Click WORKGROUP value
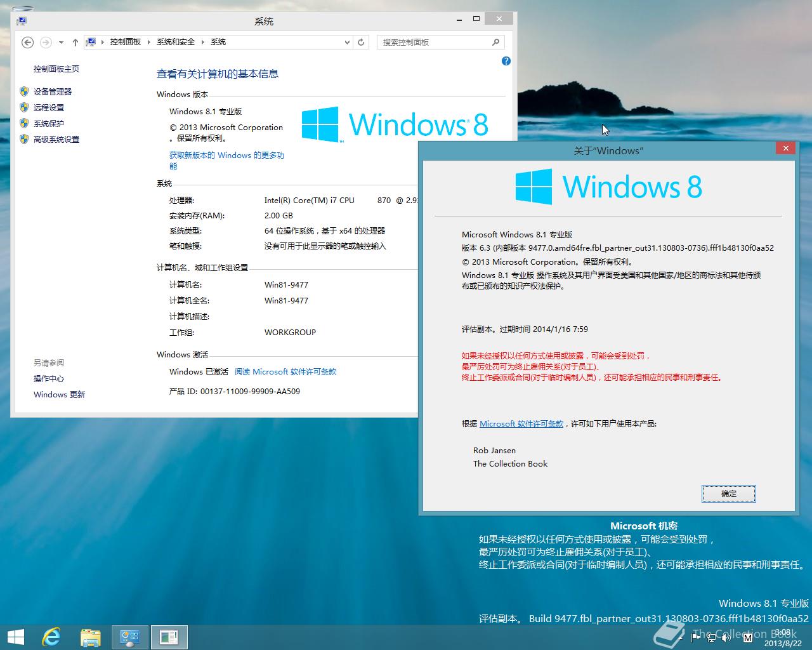The image size is (812, 650). coord(290,333)
